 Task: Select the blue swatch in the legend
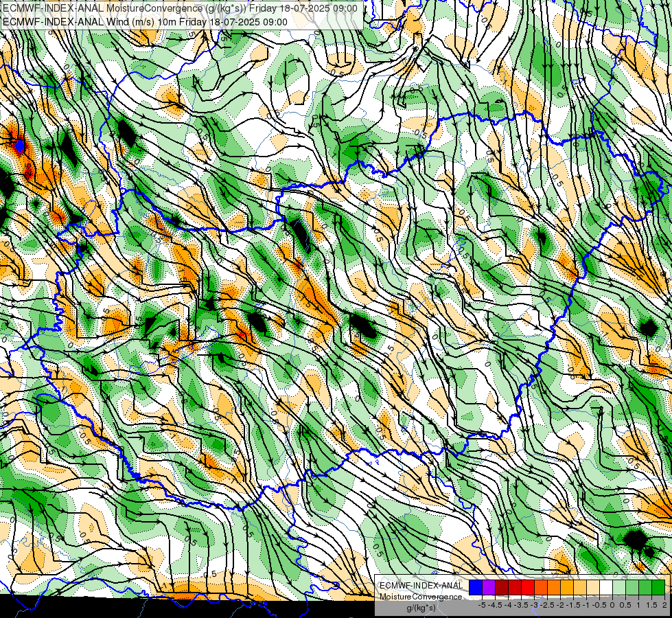(476, 588)
